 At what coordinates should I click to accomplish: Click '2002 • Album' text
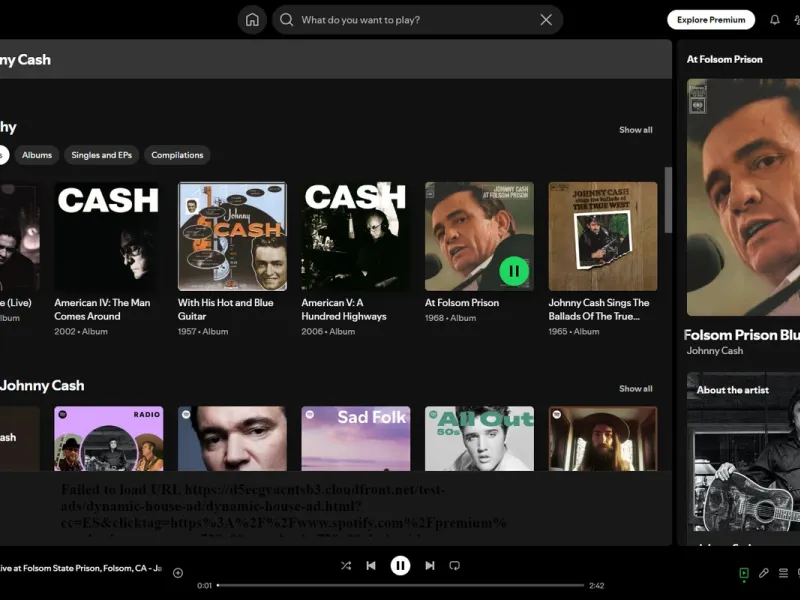point(81,332)
